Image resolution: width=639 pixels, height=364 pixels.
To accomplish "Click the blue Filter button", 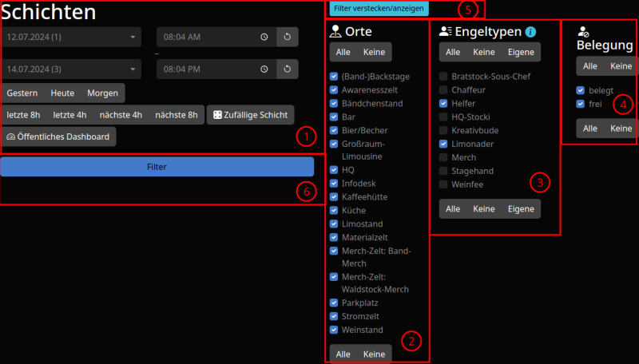I will (157, 167).
